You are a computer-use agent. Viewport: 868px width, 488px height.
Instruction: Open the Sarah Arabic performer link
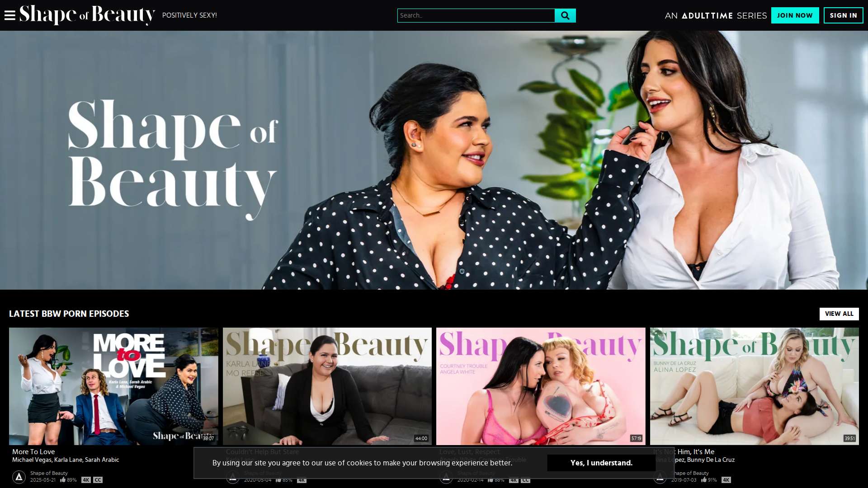pyautogui.click(x=102, y=460)
